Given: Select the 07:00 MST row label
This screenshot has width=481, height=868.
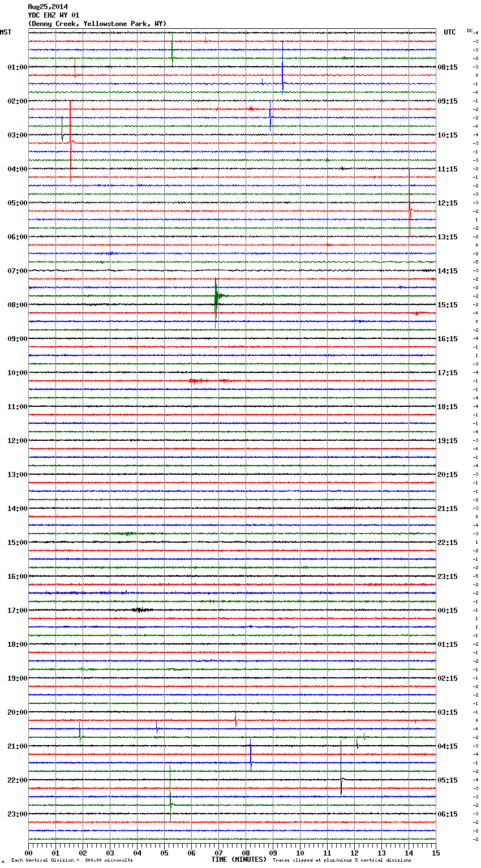Looking at the screenshot, I should 17,271.
